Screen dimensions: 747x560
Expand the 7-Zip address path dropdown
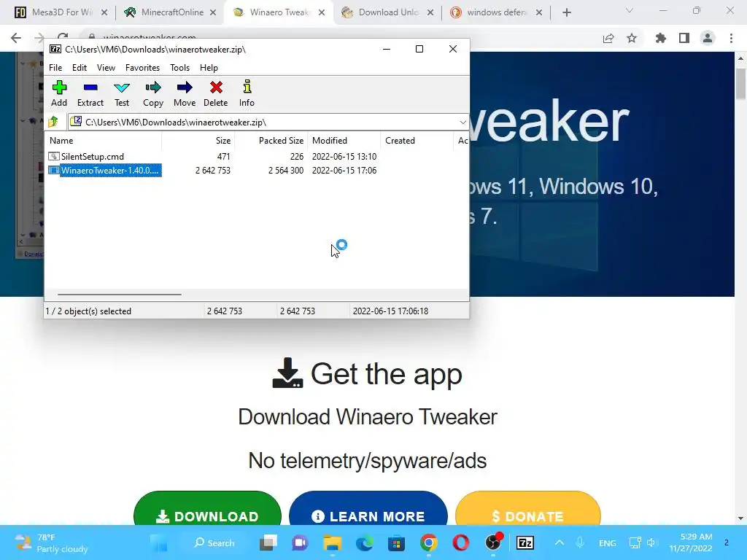[462, 122]
